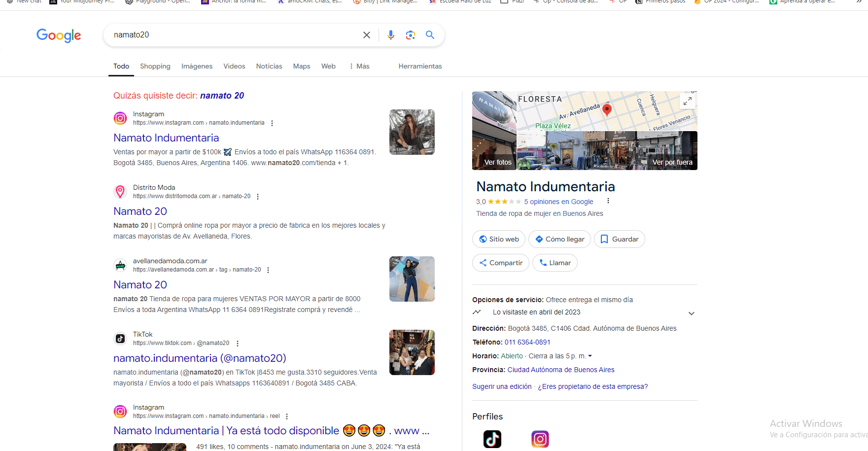Open the Maps tab
The width and height of the screenshot is (868, 451).
pyautogui.click(x=302, y=66)
